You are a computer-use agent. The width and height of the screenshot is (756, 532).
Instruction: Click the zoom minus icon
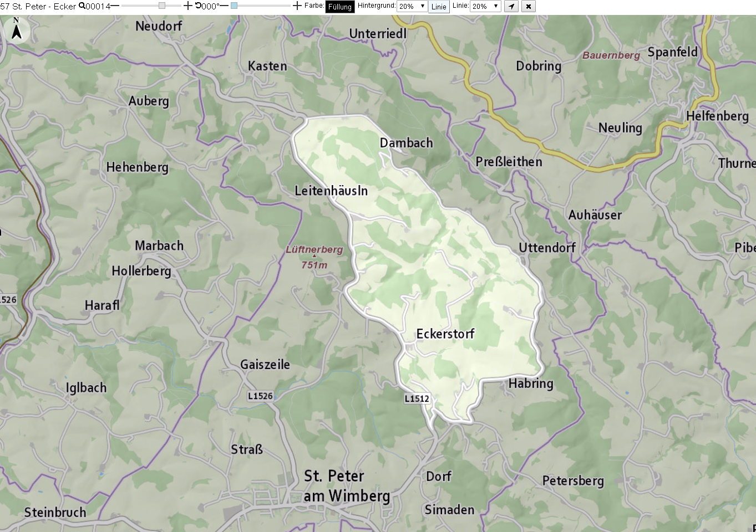coord(115,6)
